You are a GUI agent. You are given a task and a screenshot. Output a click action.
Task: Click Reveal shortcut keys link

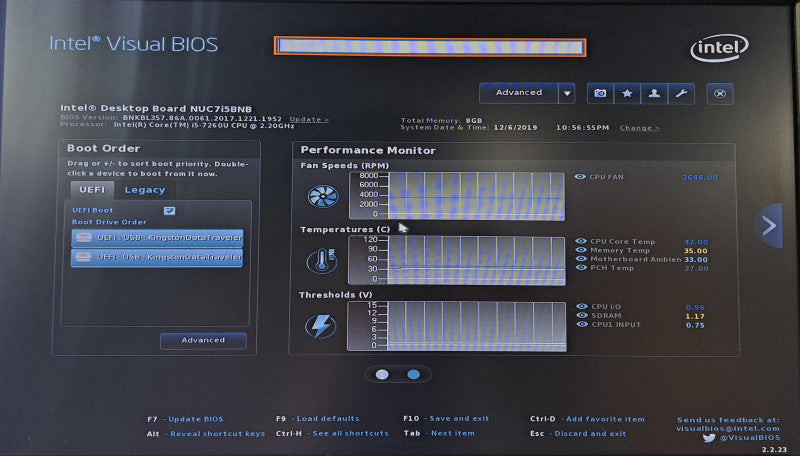point(217,434)
